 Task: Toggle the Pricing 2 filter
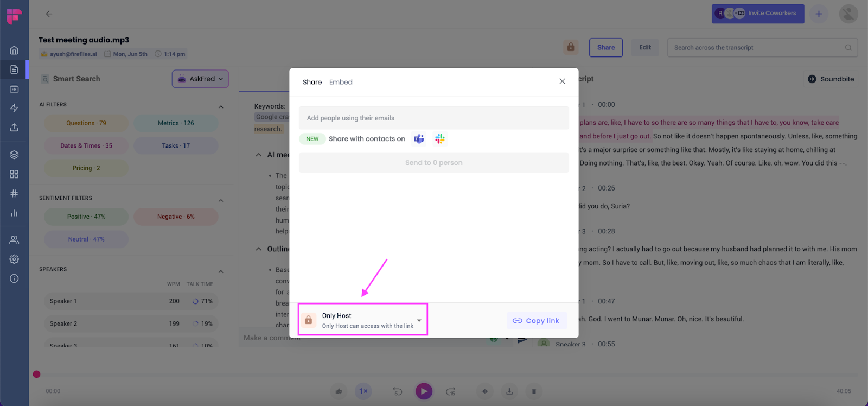tap(86, 168)
